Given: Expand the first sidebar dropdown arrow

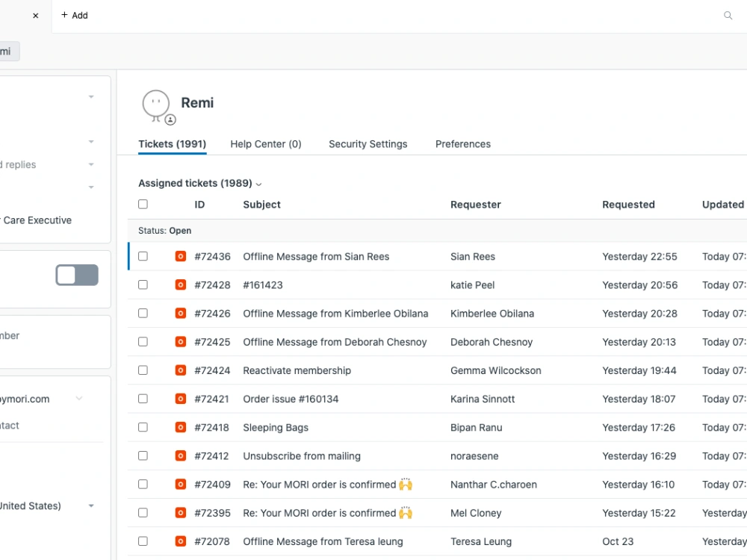Looking at the screenshot, I should tap(91, 96).
